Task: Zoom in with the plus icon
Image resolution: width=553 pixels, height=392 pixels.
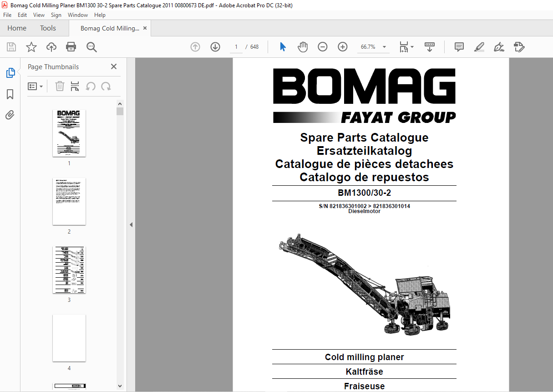Action: pyautogui.click(x=343, y=47)
